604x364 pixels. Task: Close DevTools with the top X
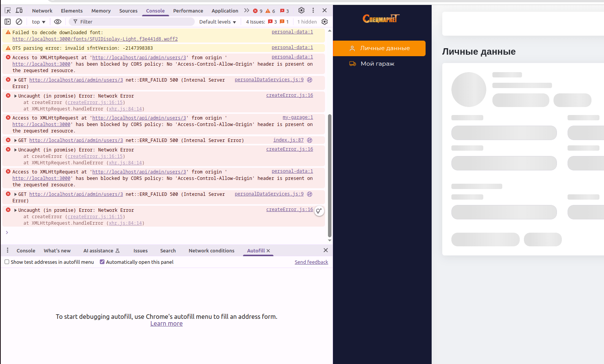(x=325, y=11)
